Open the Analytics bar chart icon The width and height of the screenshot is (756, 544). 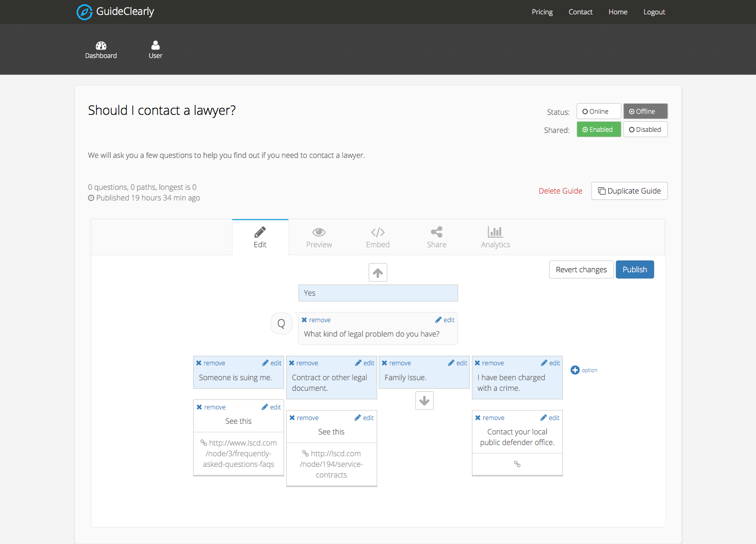[x=495, y=232]
